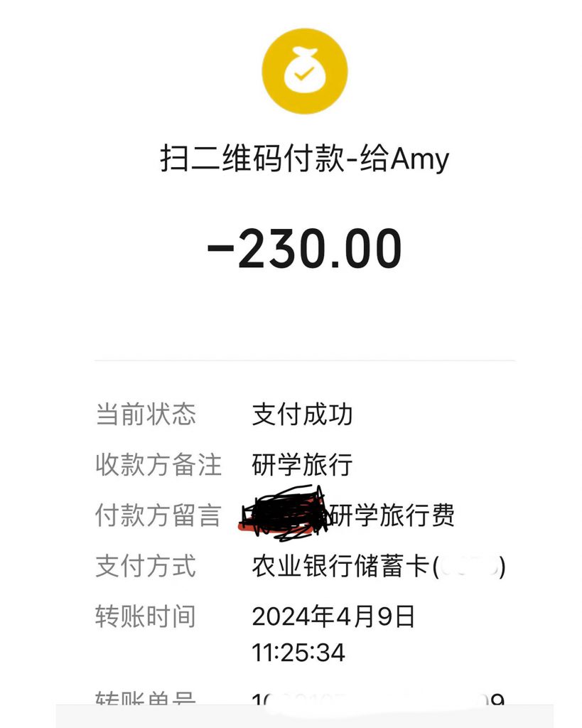
Task: Tap the -230.00 payment amount
Action: [x=304, y=250]
